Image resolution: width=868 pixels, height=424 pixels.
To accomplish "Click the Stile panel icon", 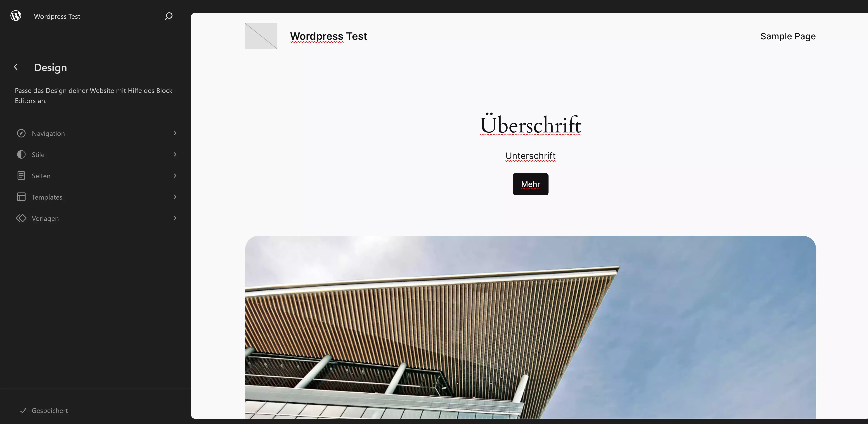I will (x=21, y=154).
